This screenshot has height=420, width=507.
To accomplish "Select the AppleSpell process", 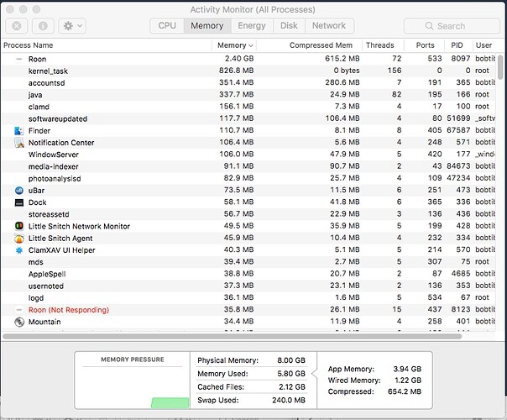I will (x=248, y=274).
